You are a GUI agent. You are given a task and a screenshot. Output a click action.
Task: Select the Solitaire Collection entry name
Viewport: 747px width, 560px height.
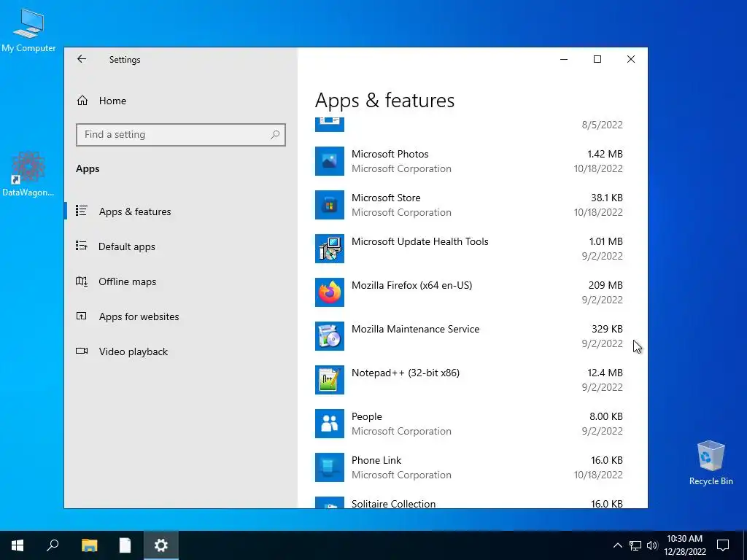393,504
